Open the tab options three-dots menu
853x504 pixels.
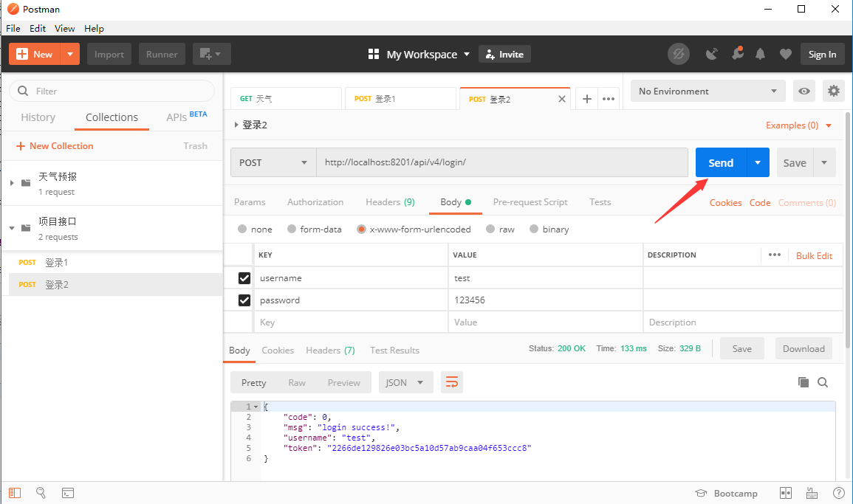609,99
